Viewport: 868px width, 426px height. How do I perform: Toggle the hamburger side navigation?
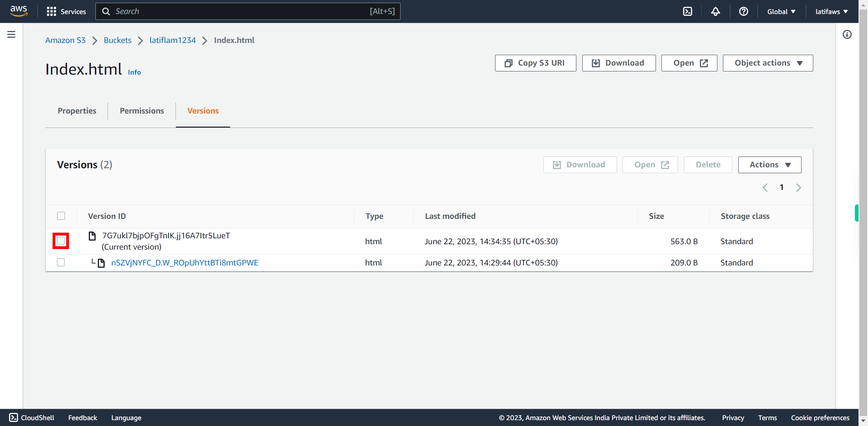tap(11, 34)
